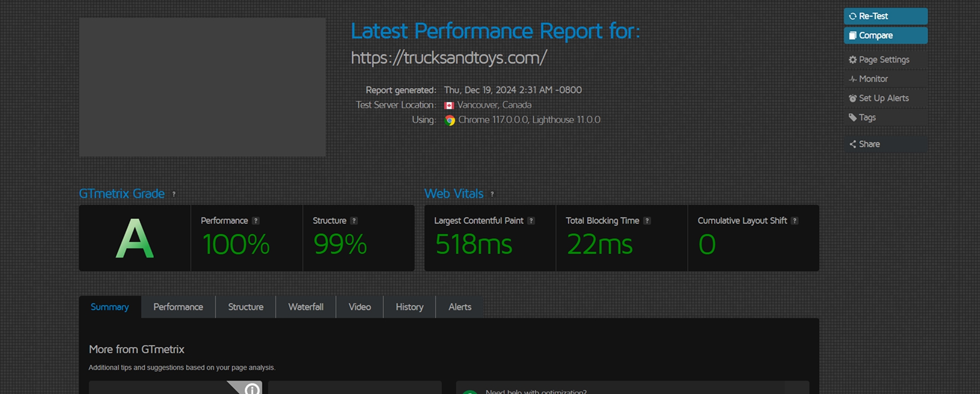Click the Performance score help icon

coord(255,221)
